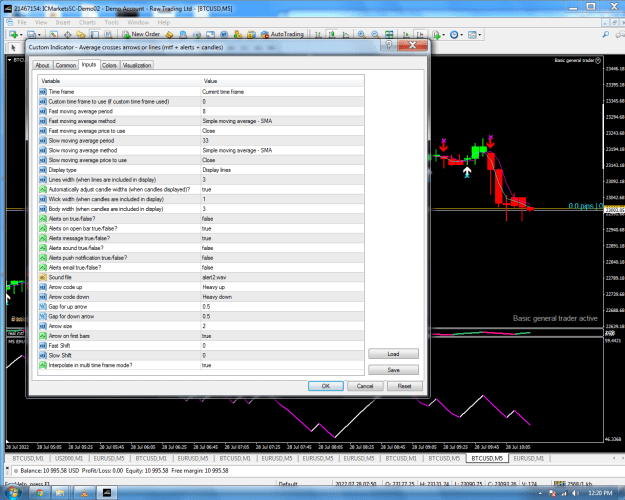Toggle the AutoTrading button
625x500 pixels.
pyautogui.click(x=282, y=34)
